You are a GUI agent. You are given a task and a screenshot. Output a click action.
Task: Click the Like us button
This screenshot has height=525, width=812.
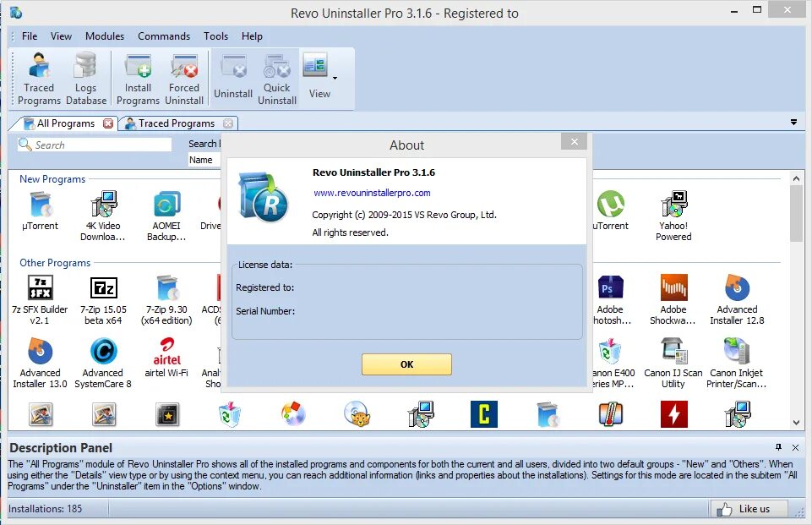click(749, 509)
